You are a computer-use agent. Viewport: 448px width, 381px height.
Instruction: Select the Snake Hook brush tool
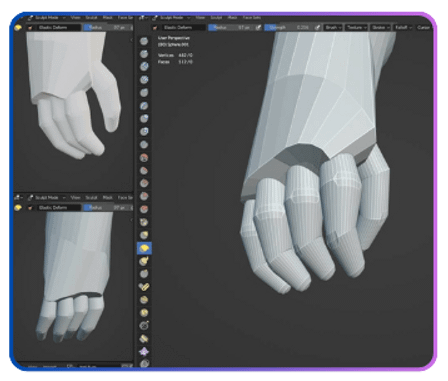point(144,261)
